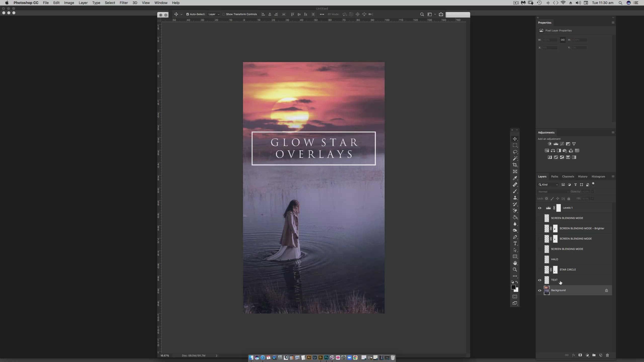Select the Lasso tool
Image resolution: width=644 pixels, height=362 pixels.
515,152
